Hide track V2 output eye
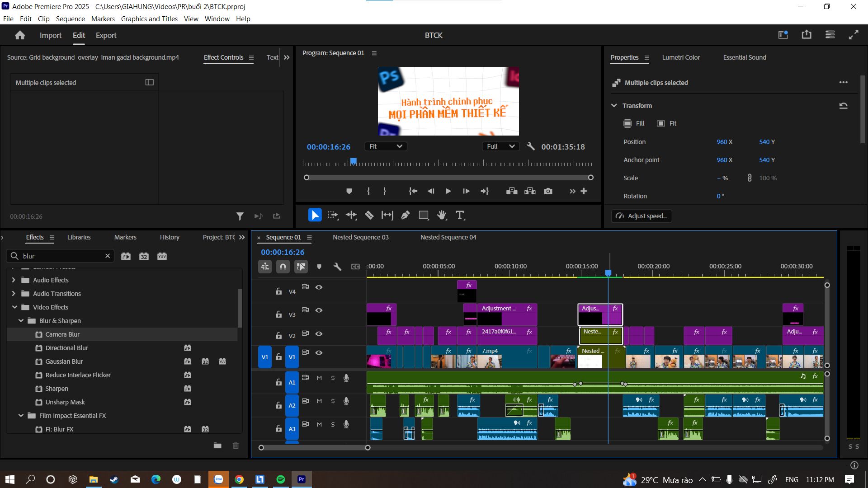Viewport: 868px width, 488px height. 319,333
